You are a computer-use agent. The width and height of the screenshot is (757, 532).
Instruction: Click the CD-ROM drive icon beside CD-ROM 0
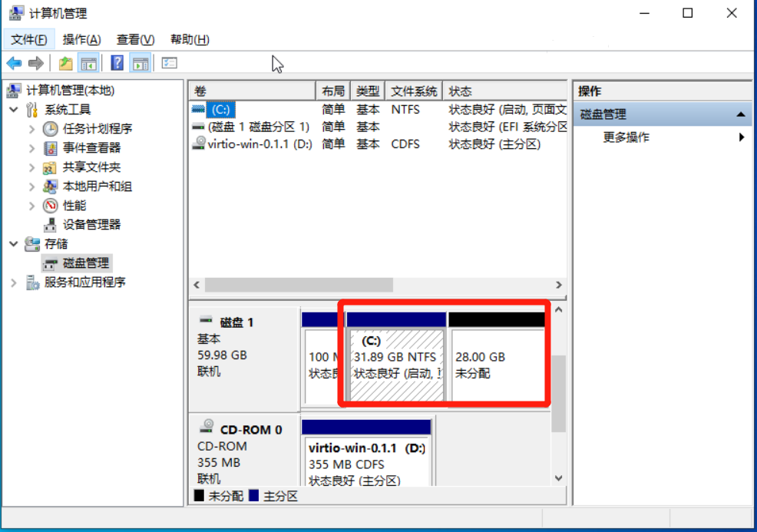click(x=207, y=427)
